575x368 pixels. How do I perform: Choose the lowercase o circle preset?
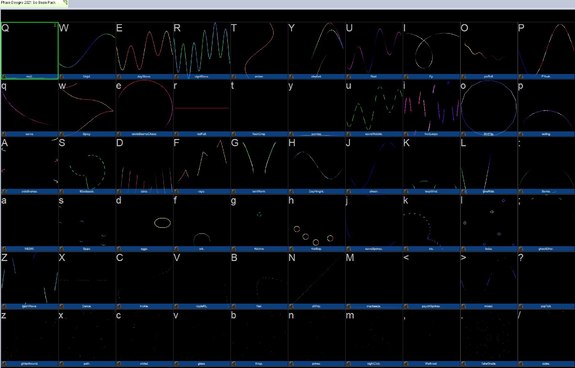tap(489, 106)
